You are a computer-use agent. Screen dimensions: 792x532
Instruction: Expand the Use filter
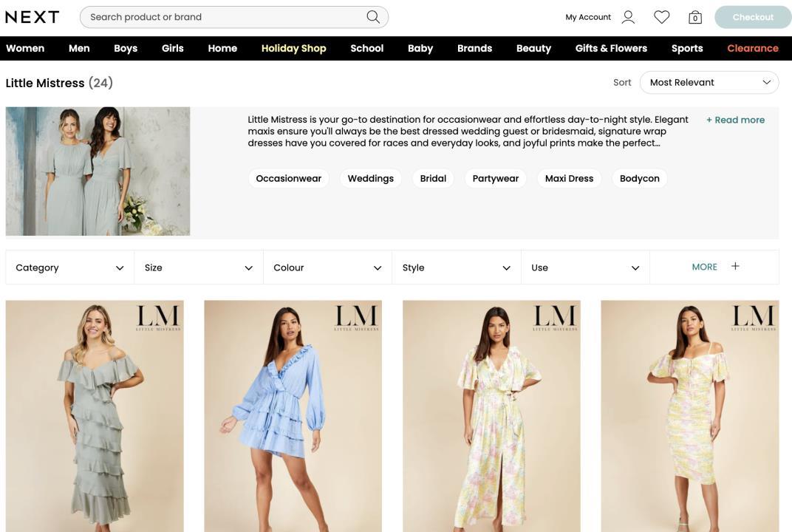point(585,267)
